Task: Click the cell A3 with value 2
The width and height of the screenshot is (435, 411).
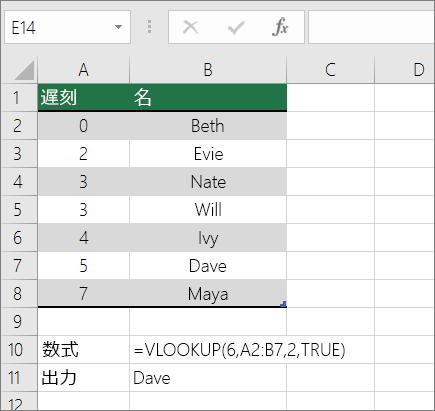Action: click(x=83, y=154)
